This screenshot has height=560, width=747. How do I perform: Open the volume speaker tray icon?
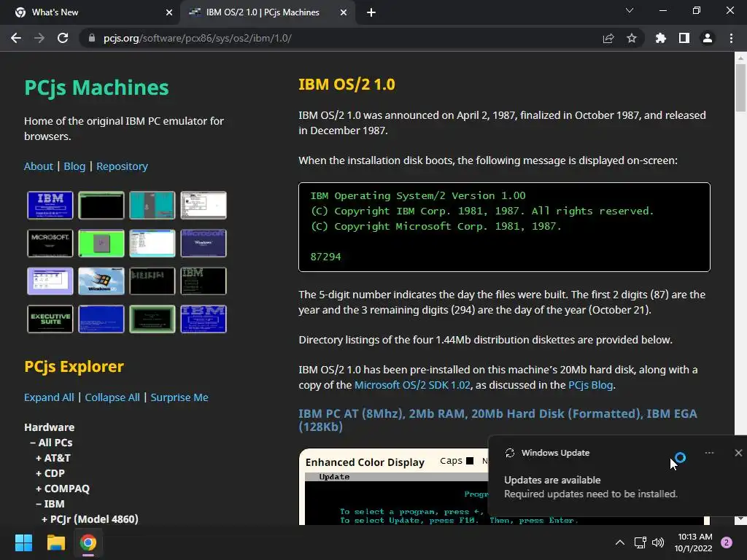[658, 542]
